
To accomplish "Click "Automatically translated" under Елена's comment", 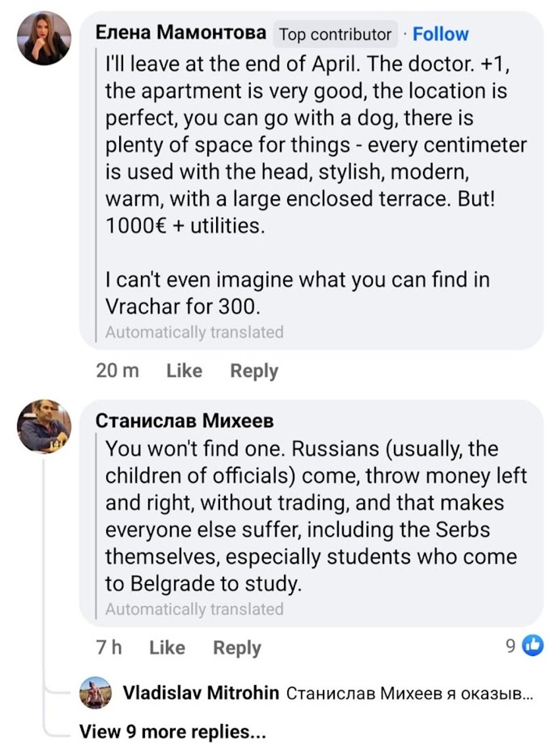I will [x=194, y=332].
